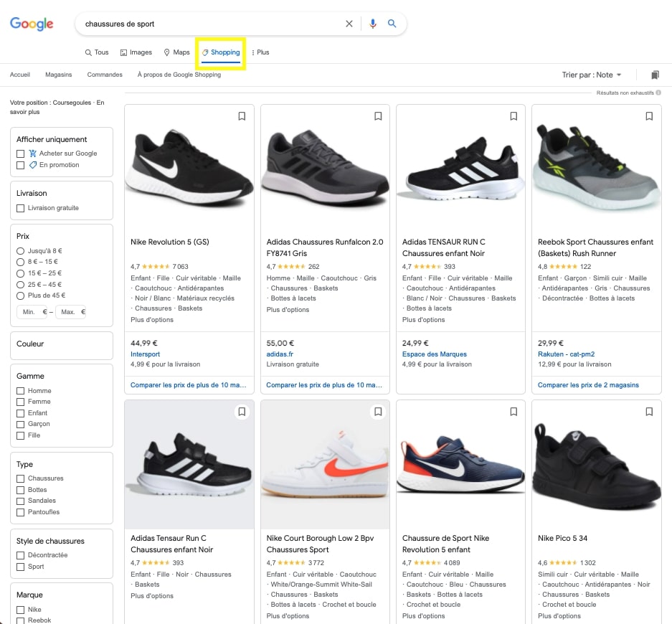The height and width of the screenshot is (624, 672).
Task: Open the Commandes section
Action: [105, 75]
